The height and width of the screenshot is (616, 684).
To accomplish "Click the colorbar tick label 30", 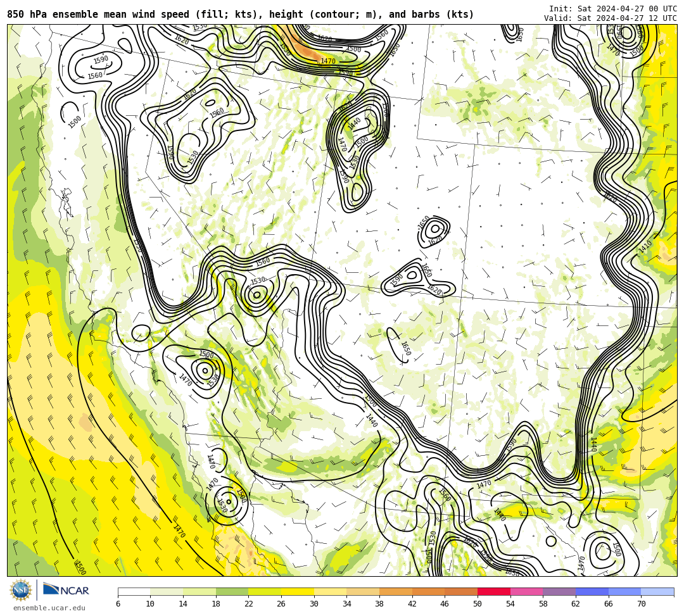I will (x=314, y=604).
